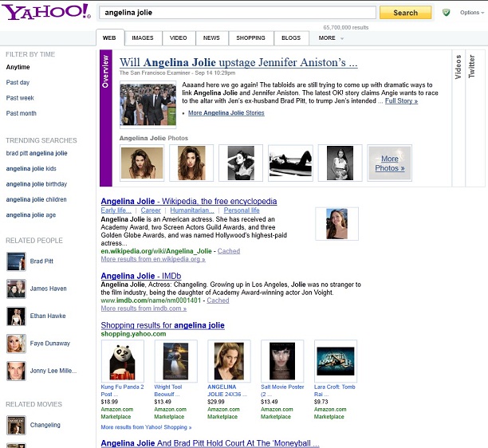The height and width of the screenshot is (448, 488).
Task: Click Ethan Hawke's thumbnail photo
Action: [16, 316]
